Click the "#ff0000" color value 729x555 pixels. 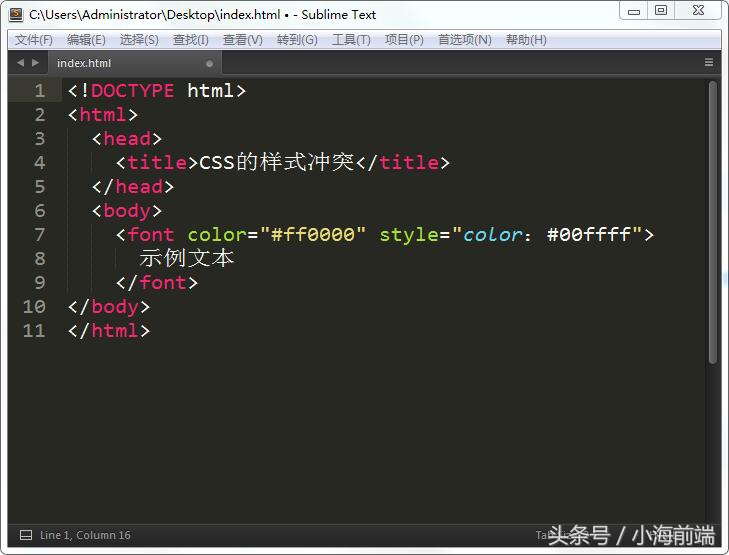pyautogui.click(x=313, y=235)
